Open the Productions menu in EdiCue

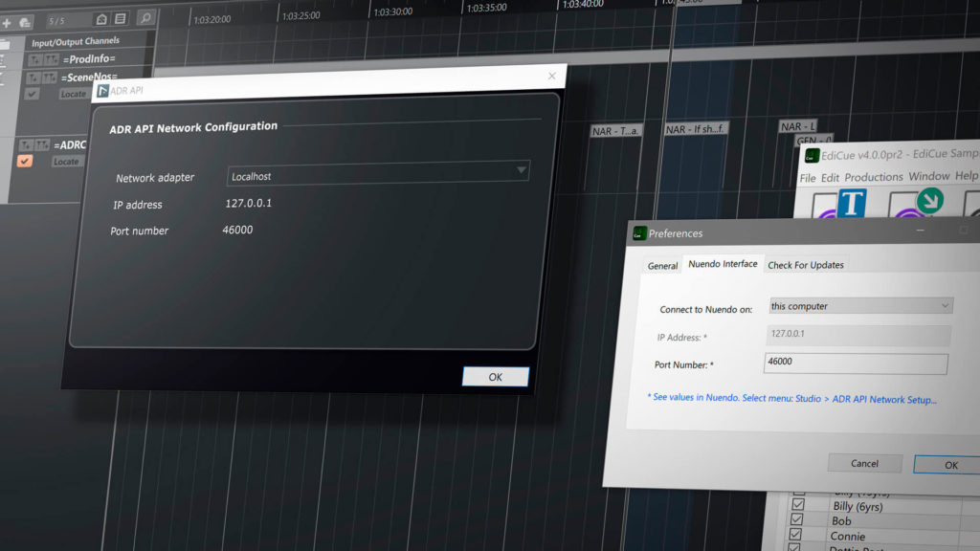(x=873, y=177)
